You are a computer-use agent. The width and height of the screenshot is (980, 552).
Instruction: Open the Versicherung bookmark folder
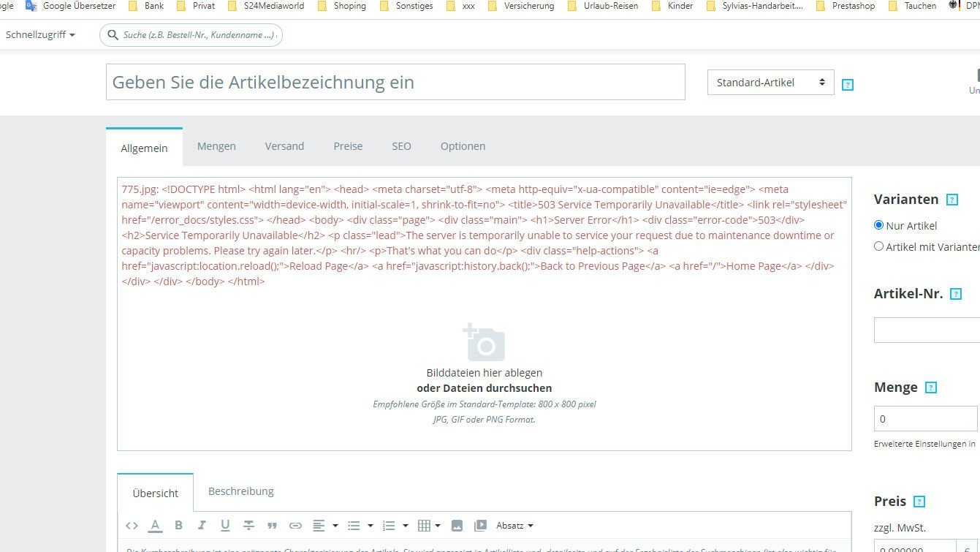tap(521, 6)
